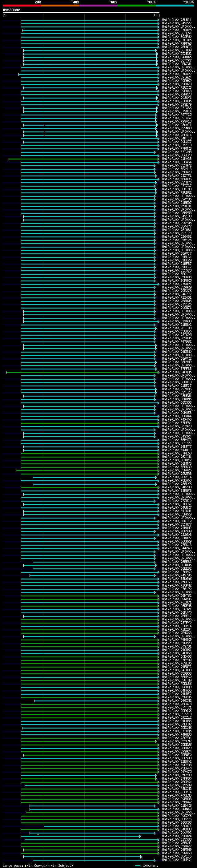Screen dimensions: 197x868
Task: Select the UniRef100_Q86EP8 label
Action: coord(177,156)
